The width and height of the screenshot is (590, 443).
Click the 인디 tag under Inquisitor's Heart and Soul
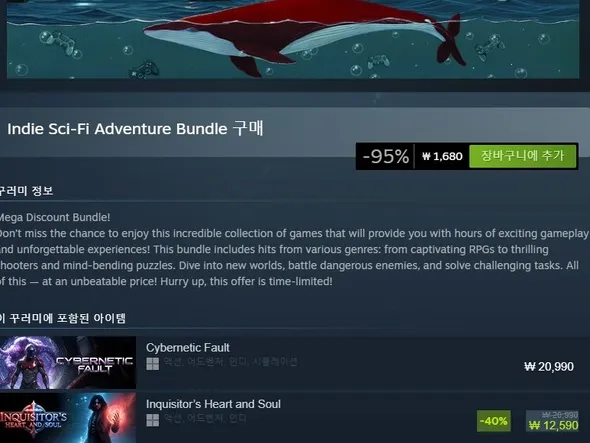(x=238, y=418)
